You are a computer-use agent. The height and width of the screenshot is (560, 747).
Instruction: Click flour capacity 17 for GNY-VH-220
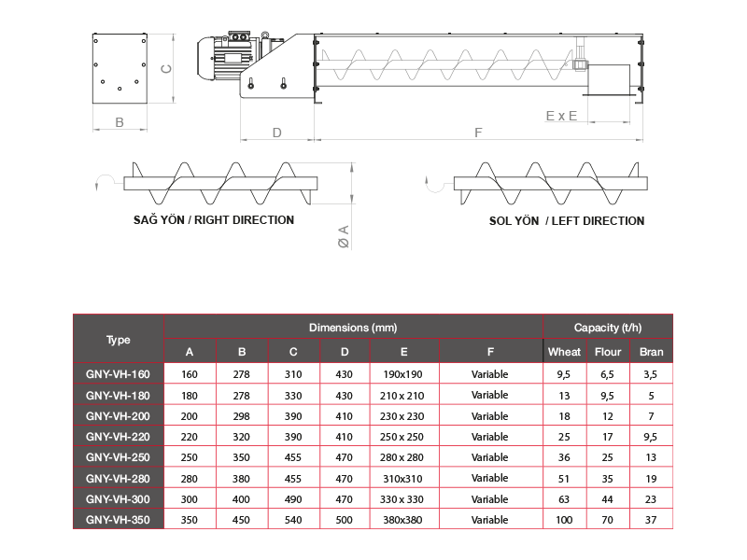(608, 436)
